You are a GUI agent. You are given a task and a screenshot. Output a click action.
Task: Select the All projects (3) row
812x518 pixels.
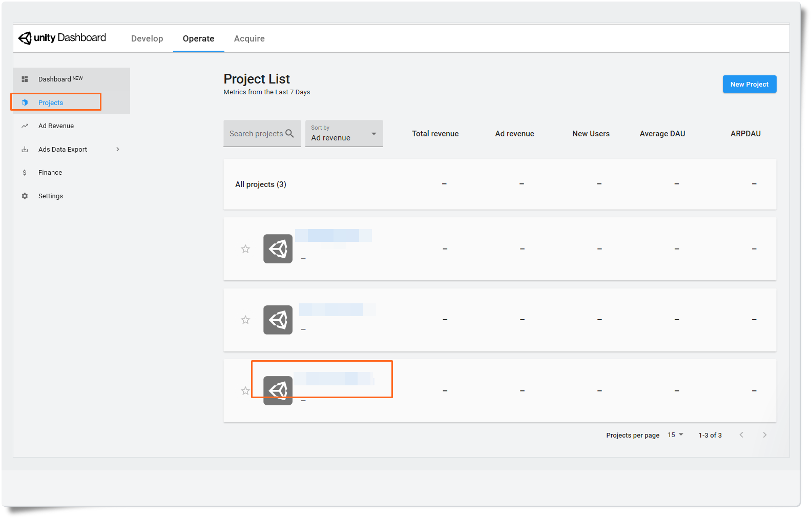[499, 184]
